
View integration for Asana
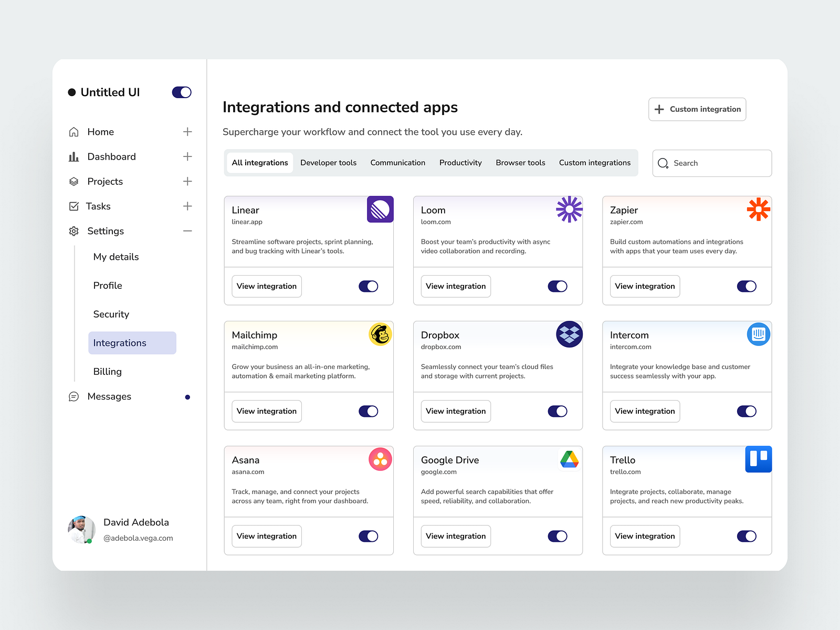point(267,536)
